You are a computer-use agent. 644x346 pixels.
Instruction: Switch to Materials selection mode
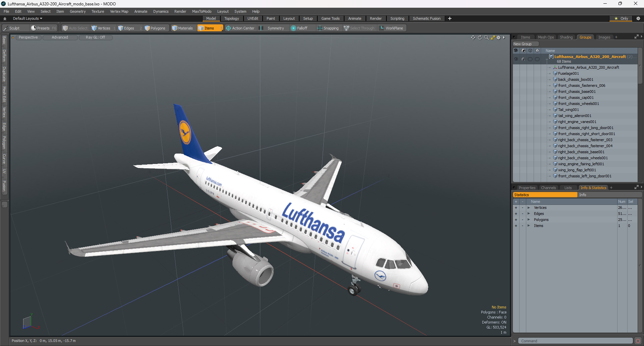click(x=182, y=28)
